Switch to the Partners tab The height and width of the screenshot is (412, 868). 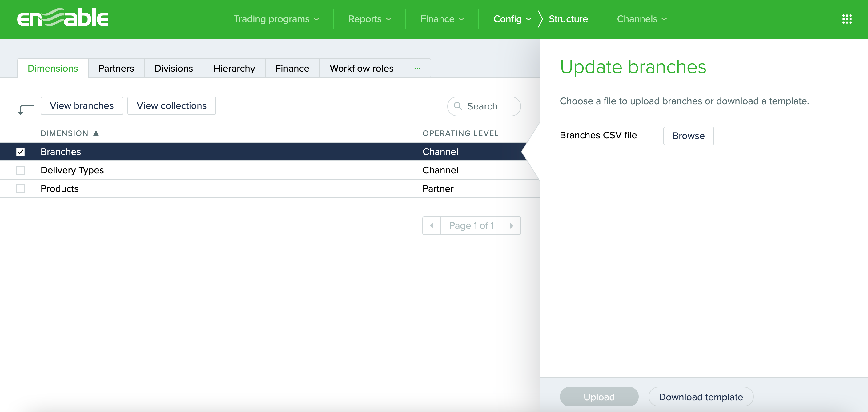click(x=116, y=68)
